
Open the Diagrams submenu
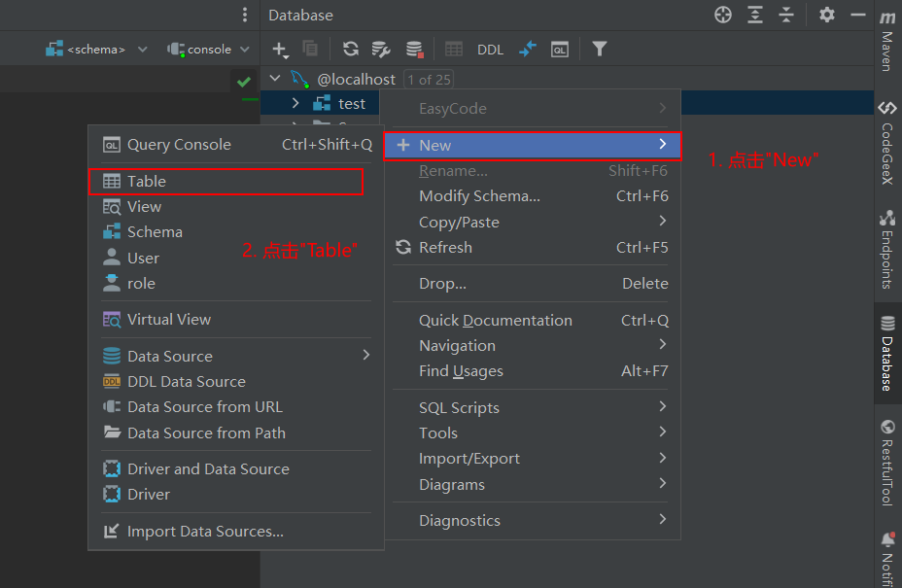coord(532,484)
